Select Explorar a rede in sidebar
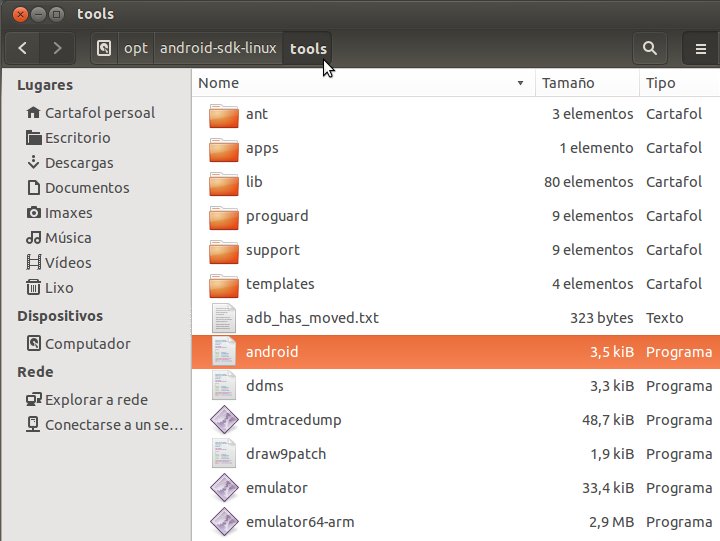 [x=87, y=400]
